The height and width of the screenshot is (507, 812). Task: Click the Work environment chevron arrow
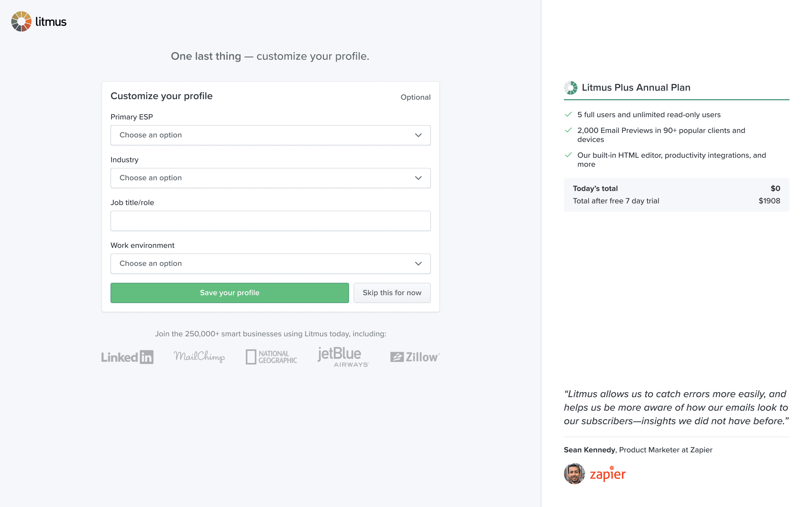click(418, 264)
